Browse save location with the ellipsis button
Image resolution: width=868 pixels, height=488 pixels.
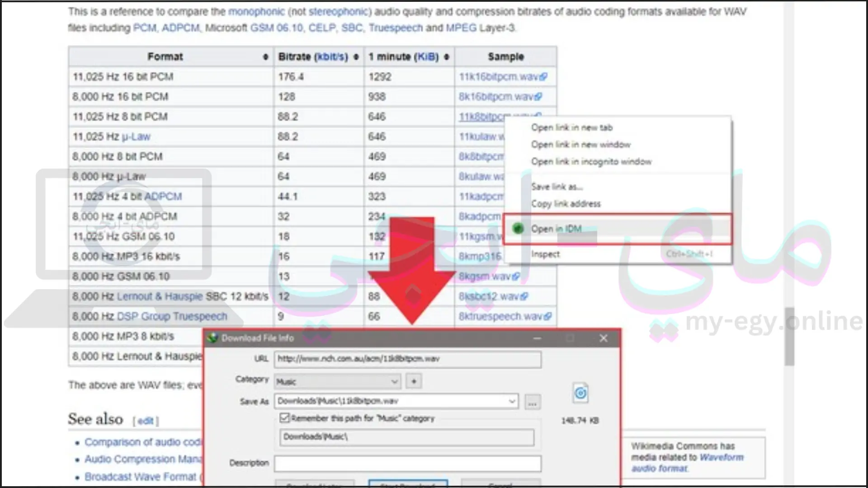(x=533, y=402)
